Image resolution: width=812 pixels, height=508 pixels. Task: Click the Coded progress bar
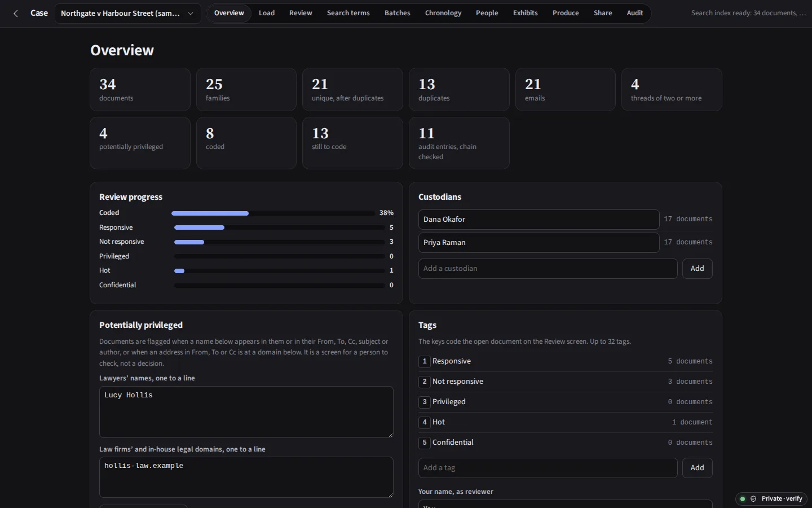[273, 213]
